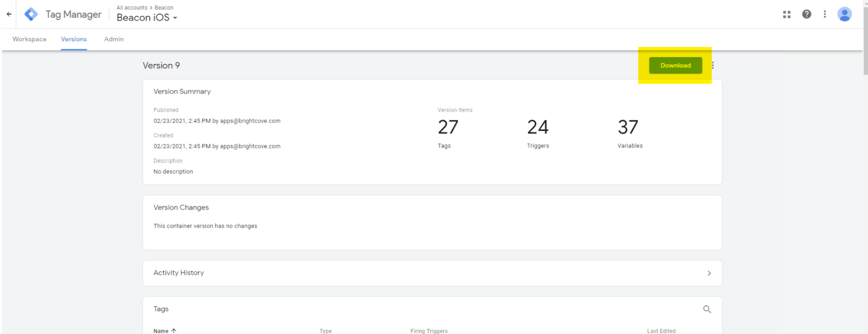The image size is (868, 334).
Task: Click the user account avatar
Action: (x=845, y=14)
